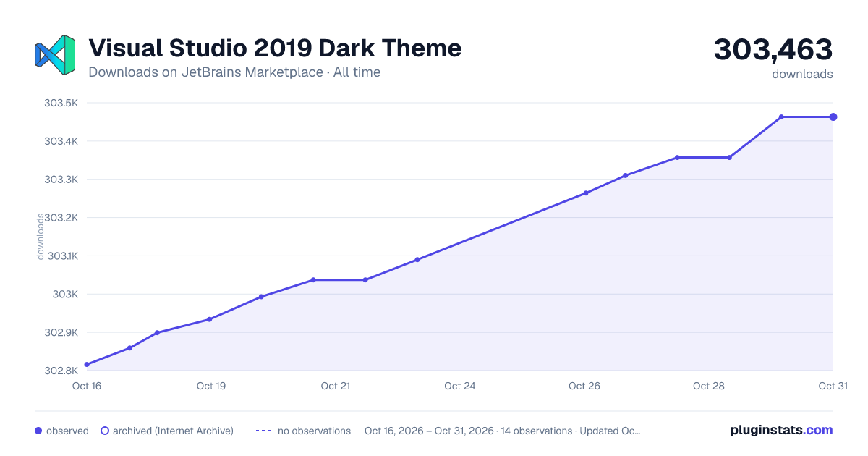Viewport: 868px width, 456px height.
Task: Click the 303,463 total downloads figure
Action: tap(773, 49)
